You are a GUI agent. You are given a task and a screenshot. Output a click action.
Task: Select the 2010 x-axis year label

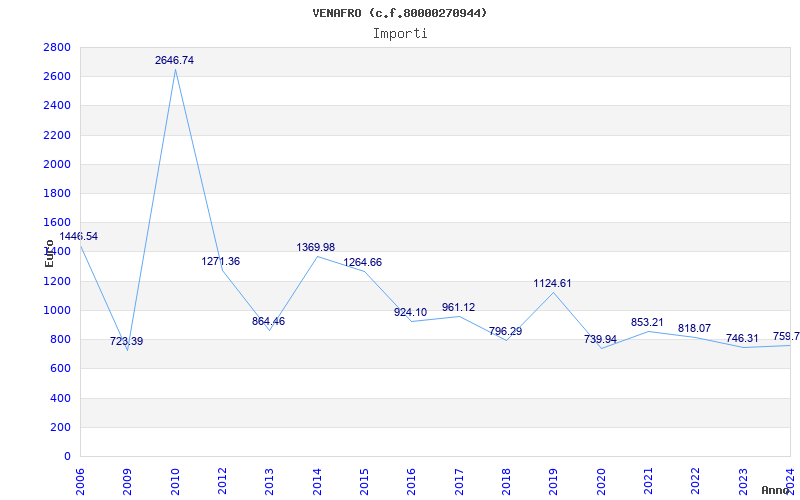pyautogui.click(x=175, y=481)
